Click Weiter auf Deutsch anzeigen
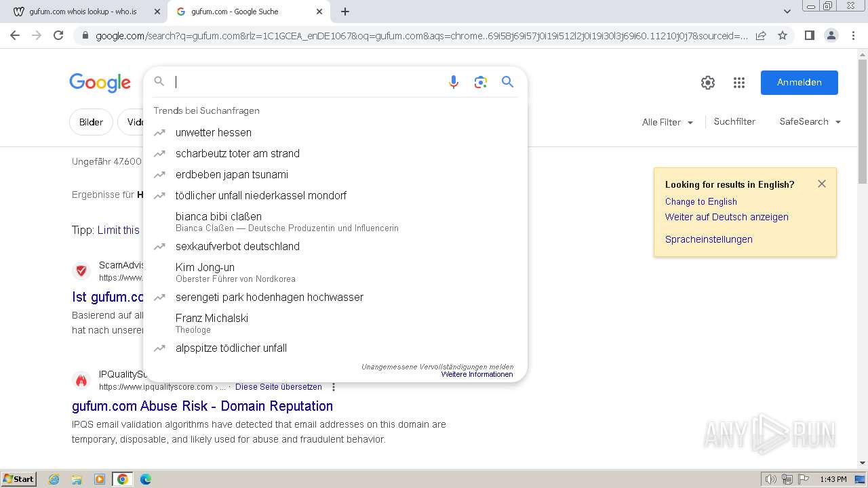The height and width of the screenshot is (488, 868). (727, 217)
